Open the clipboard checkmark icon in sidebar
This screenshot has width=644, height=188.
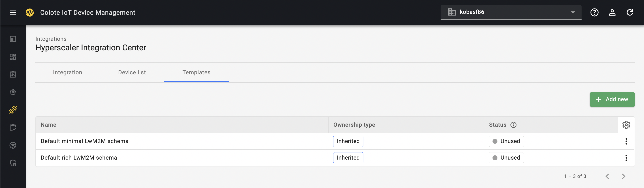(13, 128)
